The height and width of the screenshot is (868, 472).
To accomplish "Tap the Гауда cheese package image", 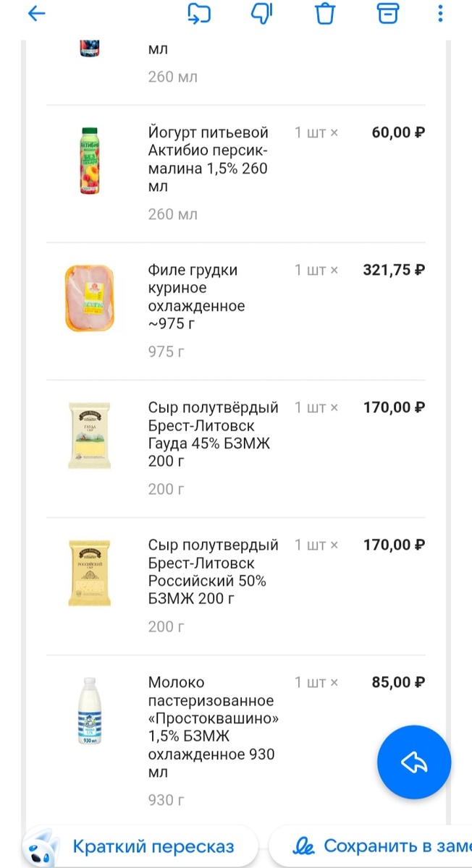I will pyautogui.click(x=89, y=435).
